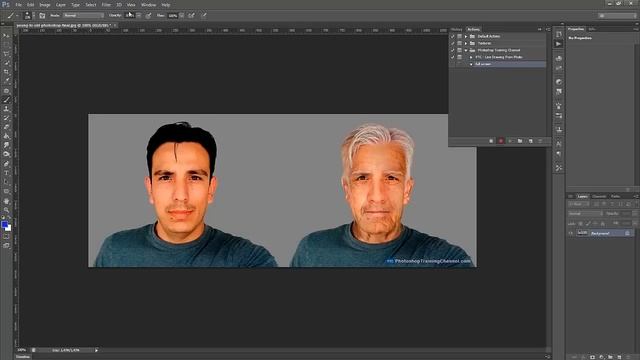This screenshot has width=640, height=360.
Task: Click the Delete trash icon in Actions panel
Action: 540,141
